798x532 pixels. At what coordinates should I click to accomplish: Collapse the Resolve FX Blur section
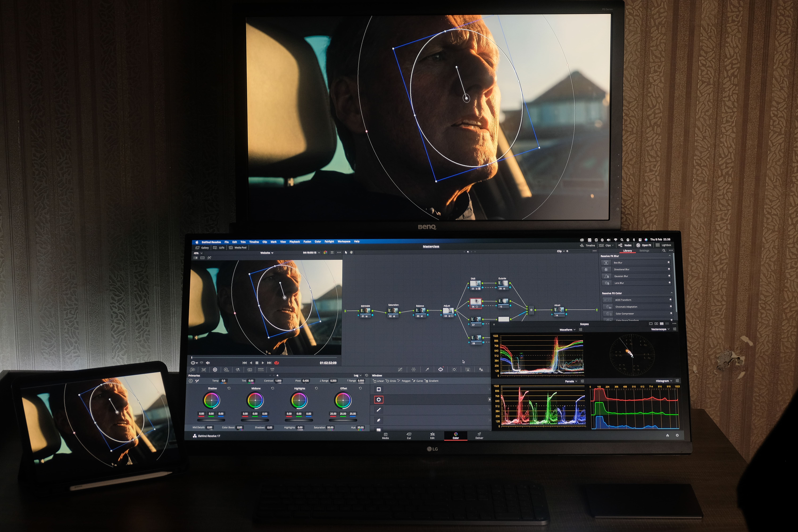[670, 256]
